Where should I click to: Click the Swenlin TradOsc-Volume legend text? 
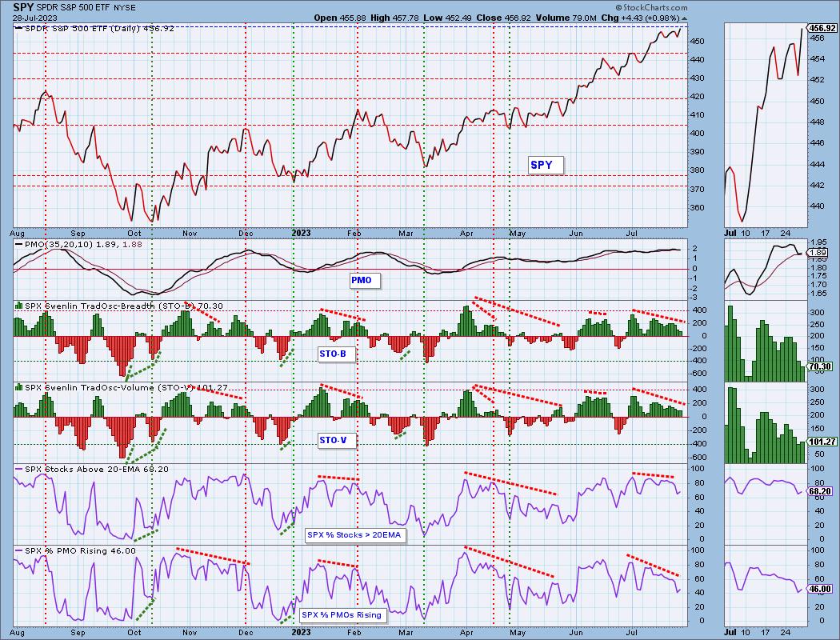coord(122,388)
